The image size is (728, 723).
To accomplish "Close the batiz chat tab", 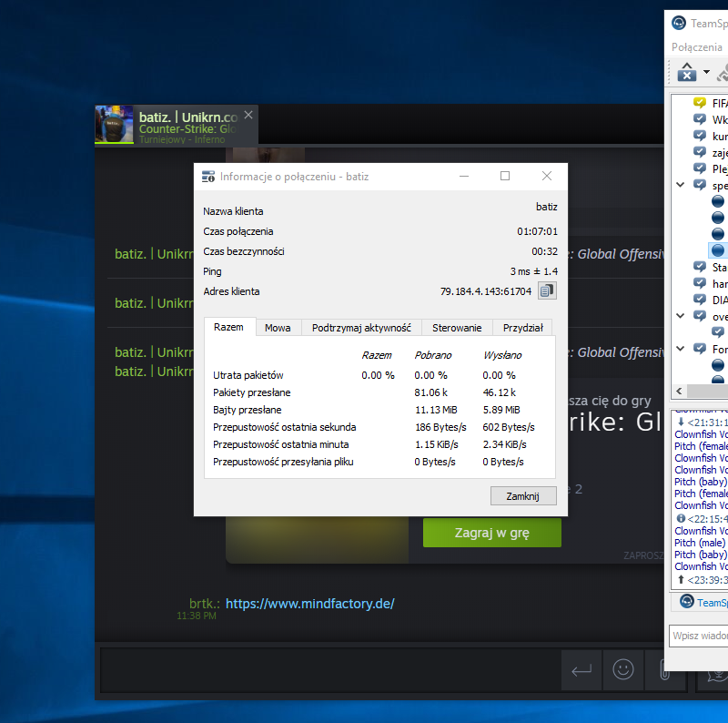I will [x=249, y=116].
